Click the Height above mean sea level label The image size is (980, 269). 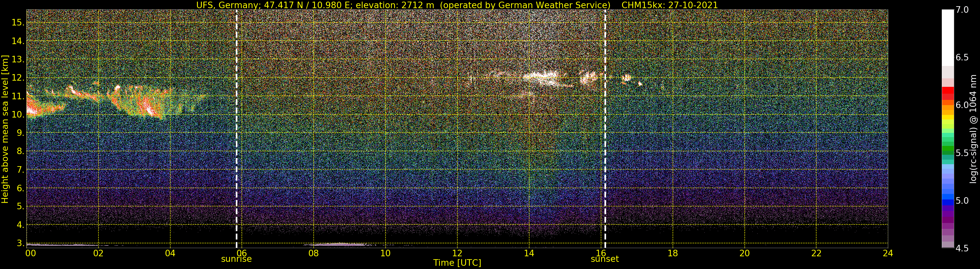(x=5, y=129)
